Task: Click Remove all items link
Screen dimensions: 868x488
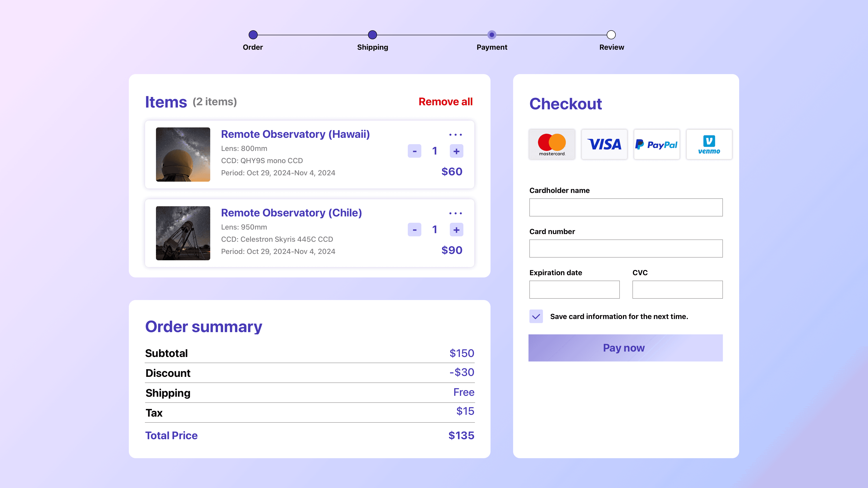Action: [x=446, y=102]
